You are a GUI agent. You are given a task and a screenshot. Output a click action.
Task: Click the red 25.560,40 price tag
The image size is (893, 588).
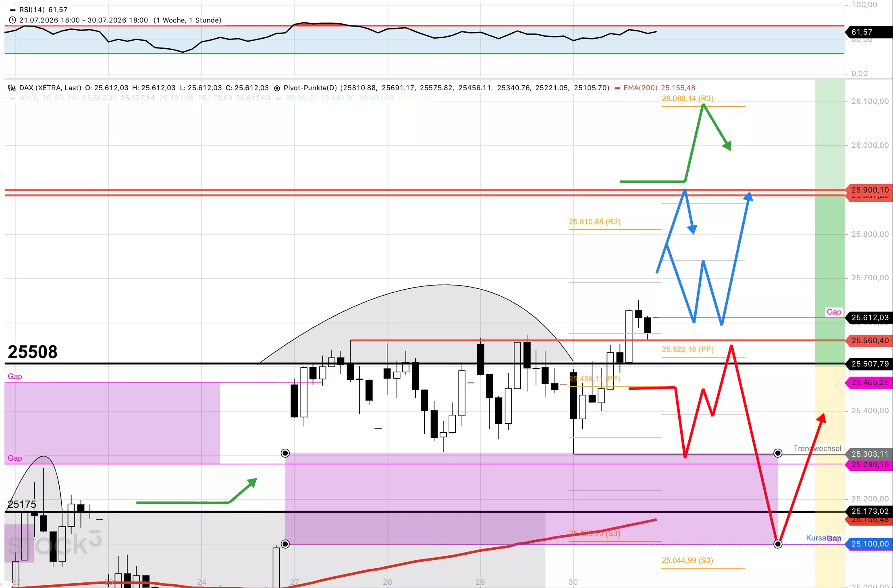pos(869,340)
